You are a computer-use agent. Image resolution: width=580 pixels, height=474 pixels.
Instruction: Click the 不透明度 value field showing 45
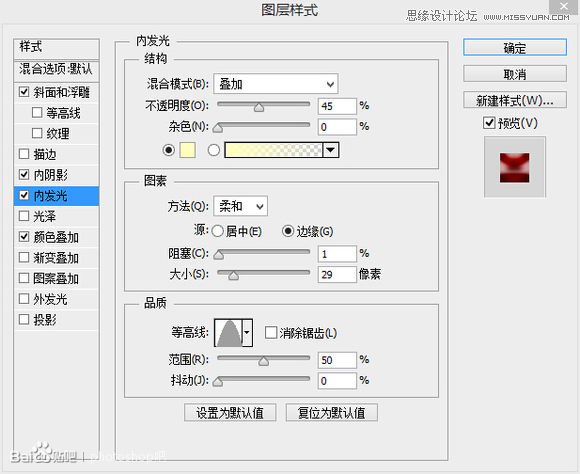click(x=337, y=106)
